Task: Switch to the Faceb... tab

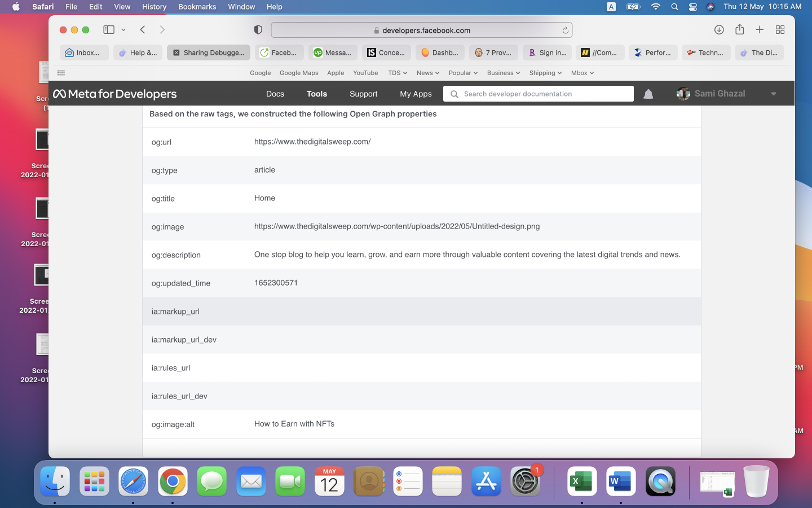Action: pyautogui.click(x=279, y=52)
